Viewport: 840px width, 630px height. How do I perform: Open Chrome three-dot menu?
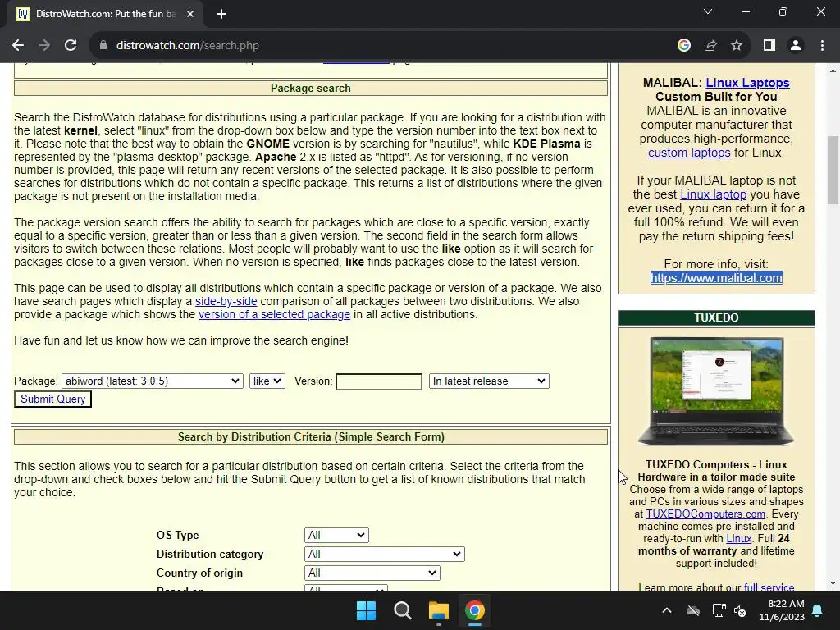tap(822, 46)
